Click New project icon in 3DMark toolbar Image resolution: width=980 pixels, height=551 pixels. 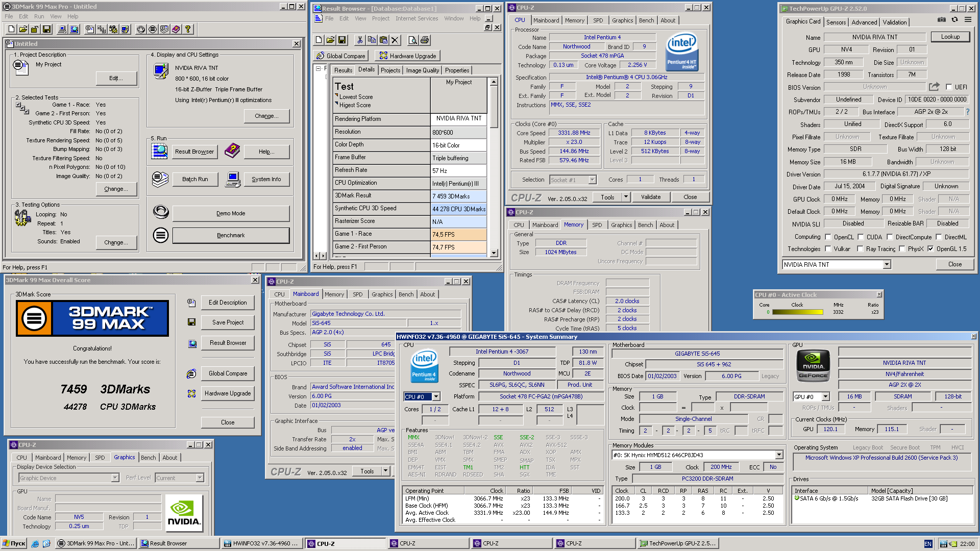pos(11,29)
